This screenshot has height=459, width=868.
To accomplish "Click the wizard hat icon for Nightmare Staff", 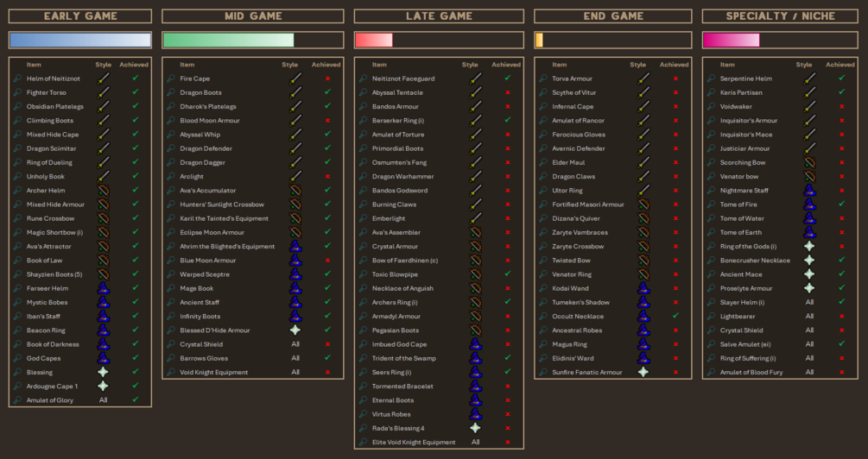I will [x=810, y=190].
